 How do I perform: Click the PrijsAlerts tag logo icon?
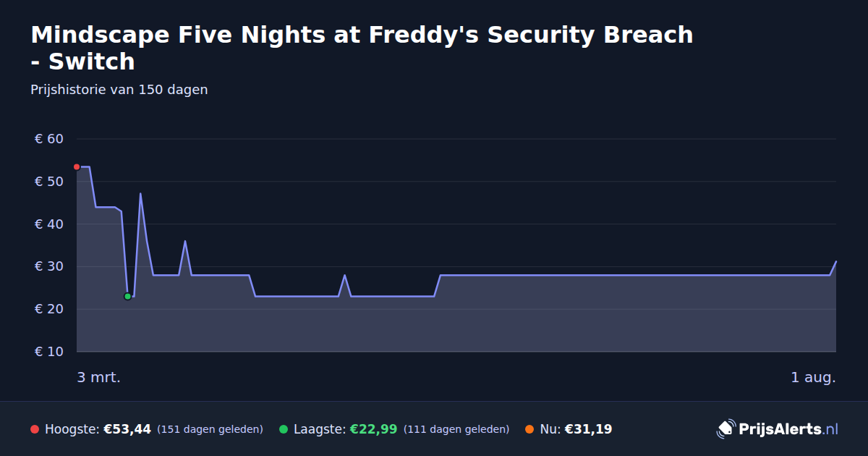726,429
